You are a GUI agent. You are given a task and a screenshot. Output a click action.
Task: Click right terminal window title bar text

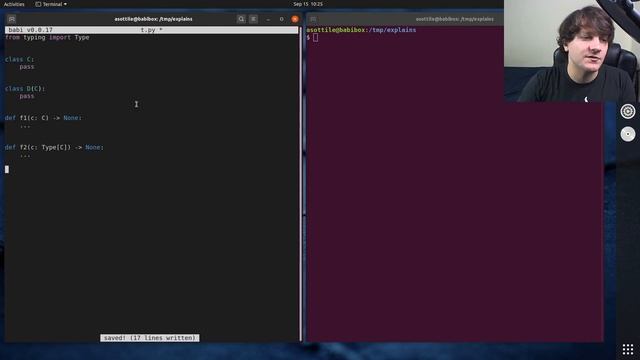click(454, 19)
